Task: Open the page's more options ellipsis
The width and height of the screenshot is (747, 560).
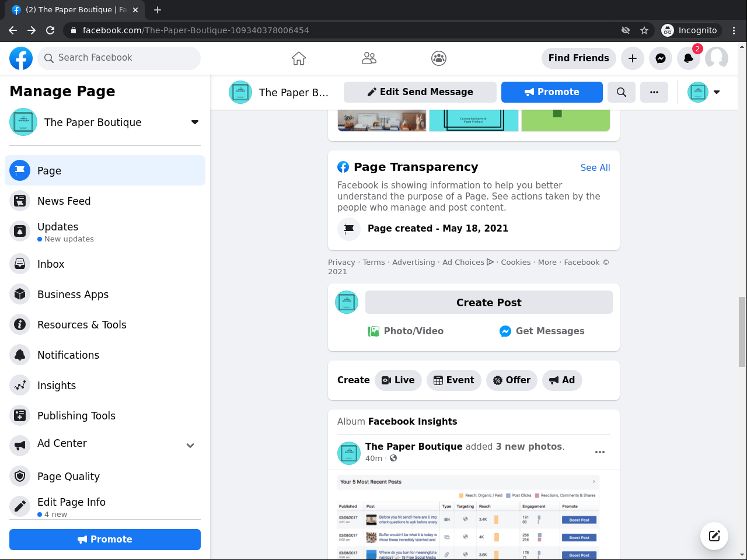Action: click(654, 92)
